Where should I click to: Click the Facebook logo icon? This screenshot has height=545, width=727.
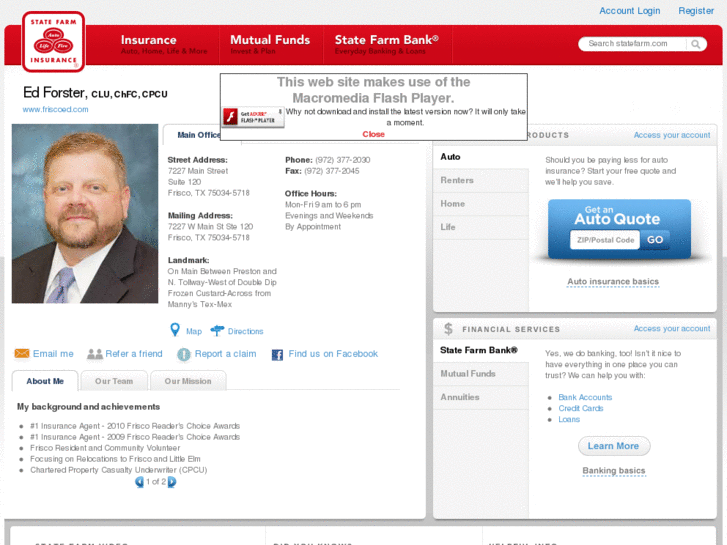tap(277, 355)
